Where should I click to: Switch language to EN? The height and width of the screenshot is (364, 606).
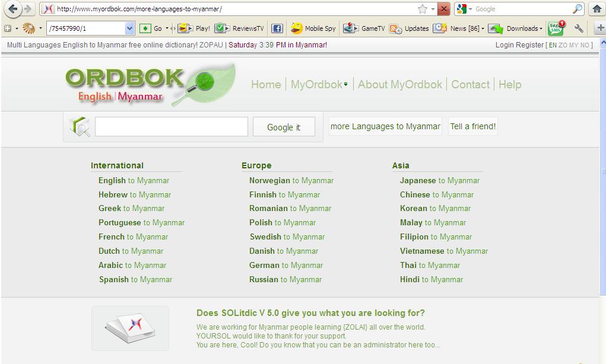pyautogui.click(x=553, y=45)
